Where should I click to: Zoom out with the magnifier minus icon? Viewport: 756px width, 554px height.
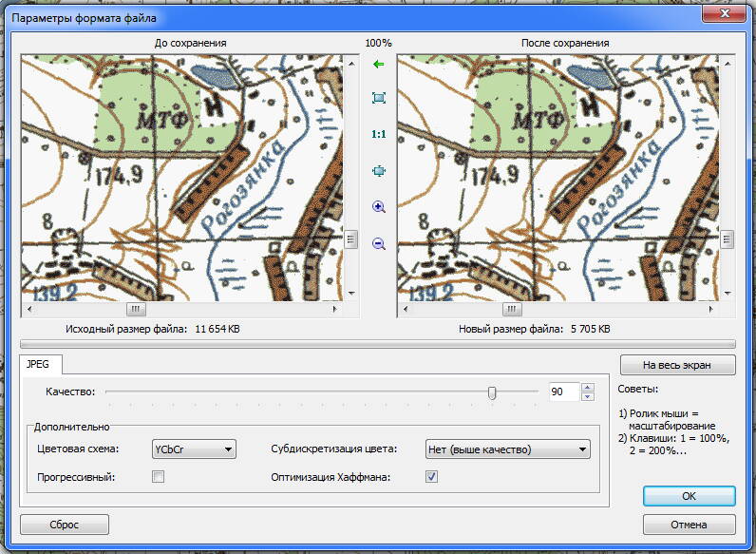click(378, 243)
